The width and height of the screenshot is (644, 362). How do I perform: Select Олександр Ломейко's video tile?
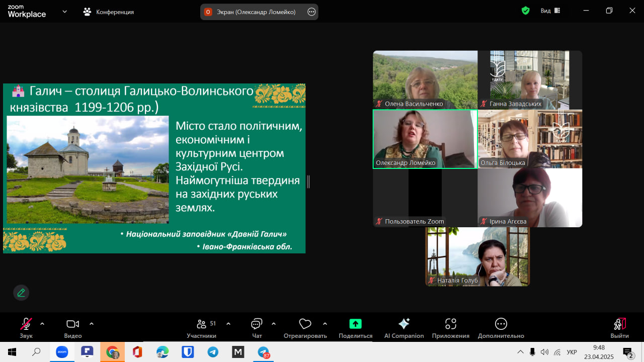point(425,139)
